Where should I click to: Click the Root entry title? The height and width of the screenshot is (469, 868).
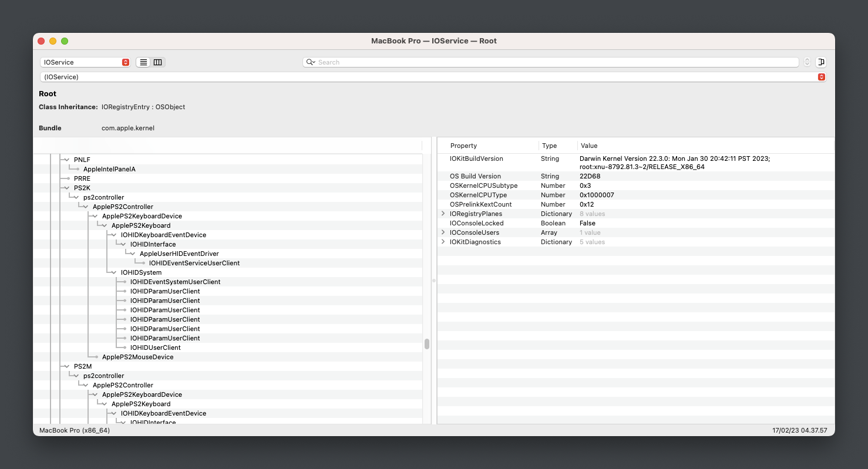coord(48,94)
